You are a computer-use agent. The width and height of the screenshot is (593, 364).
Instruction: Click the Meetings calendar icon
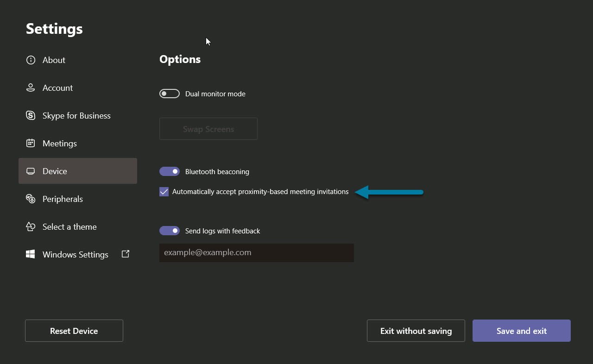[31, 143]
